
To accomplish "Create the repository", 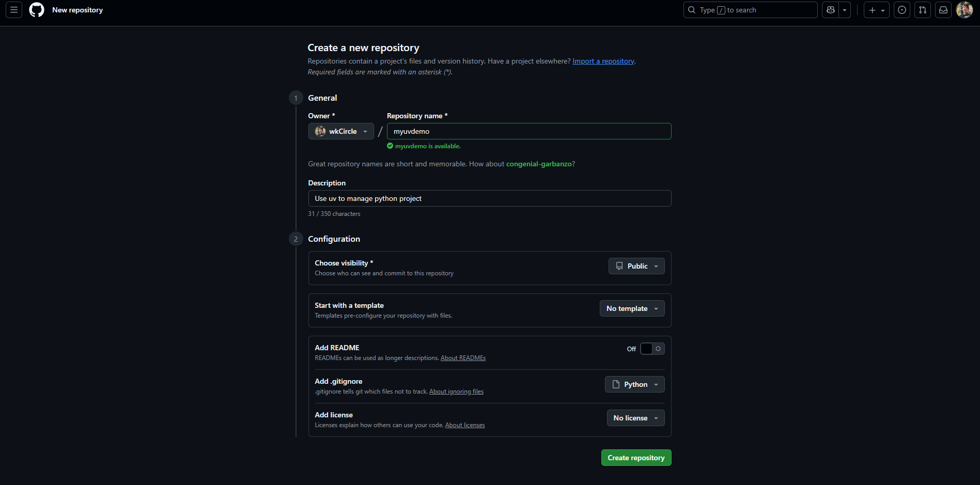I will click(636, 457).
